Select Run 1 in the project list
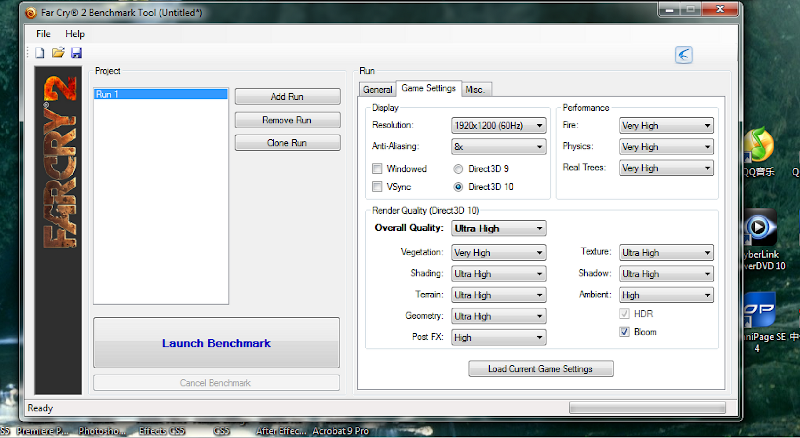800x438 pixels. (161, 94)
